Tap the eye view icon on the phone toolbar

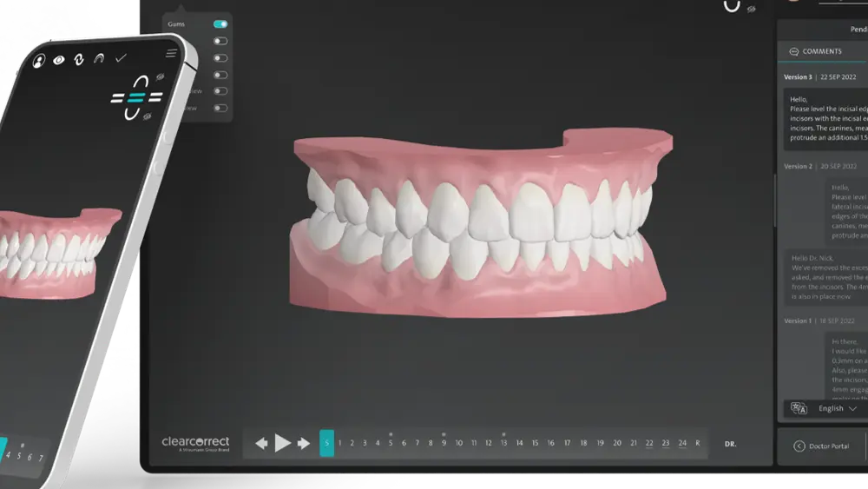click(x=59, y=60)
